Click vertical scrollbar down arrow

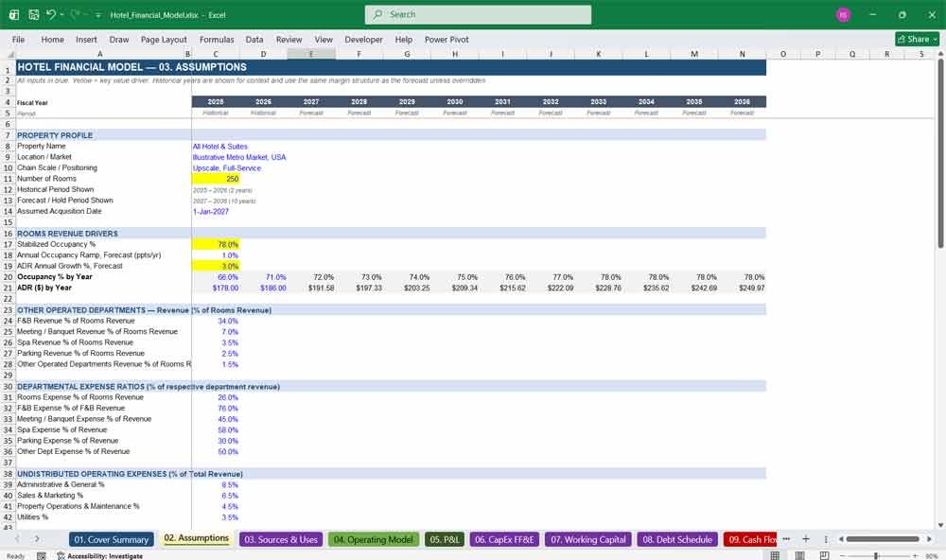tap(940, 526)
